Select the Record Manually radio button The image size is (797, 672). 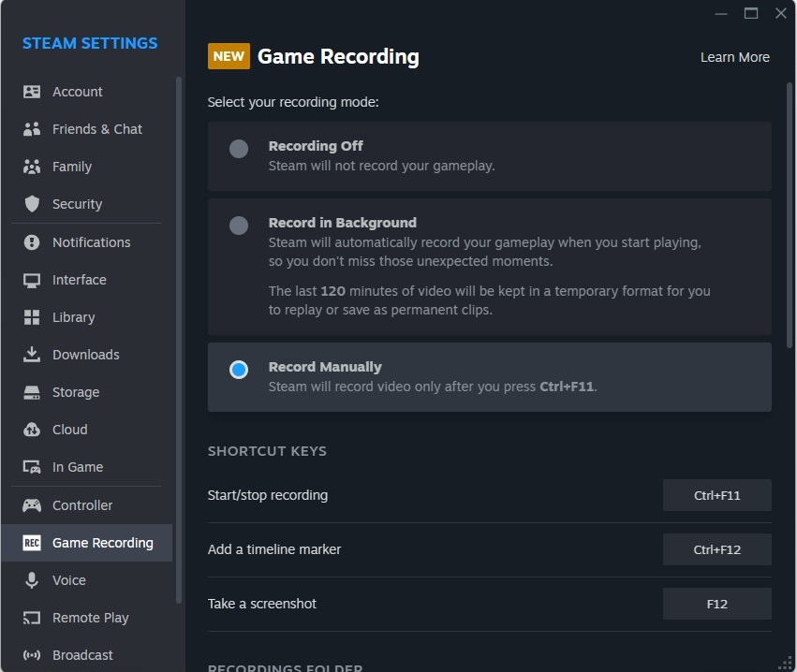tap(239, 370)
